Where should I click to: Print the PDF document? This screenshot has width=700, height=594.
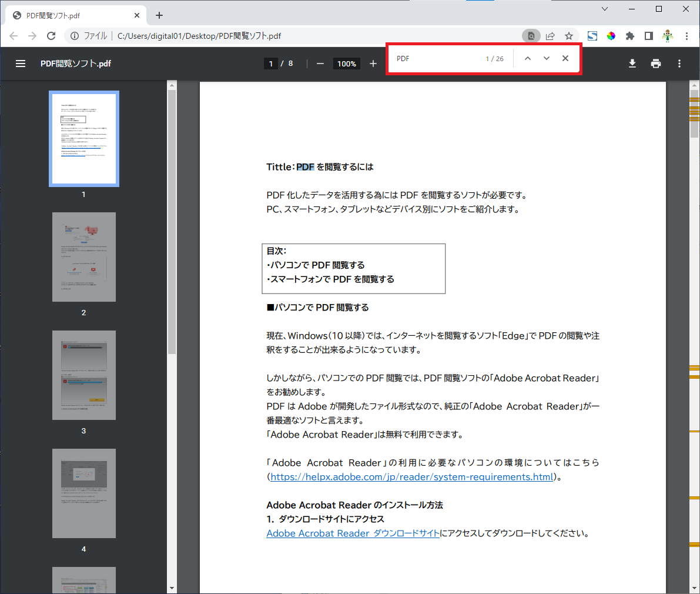pyautogui.click(x=656, y=64)
